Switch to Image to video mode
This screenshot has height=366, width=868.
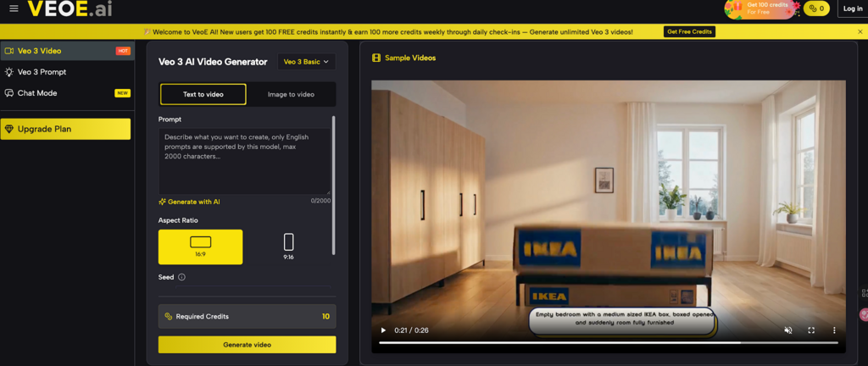(291, 94)
